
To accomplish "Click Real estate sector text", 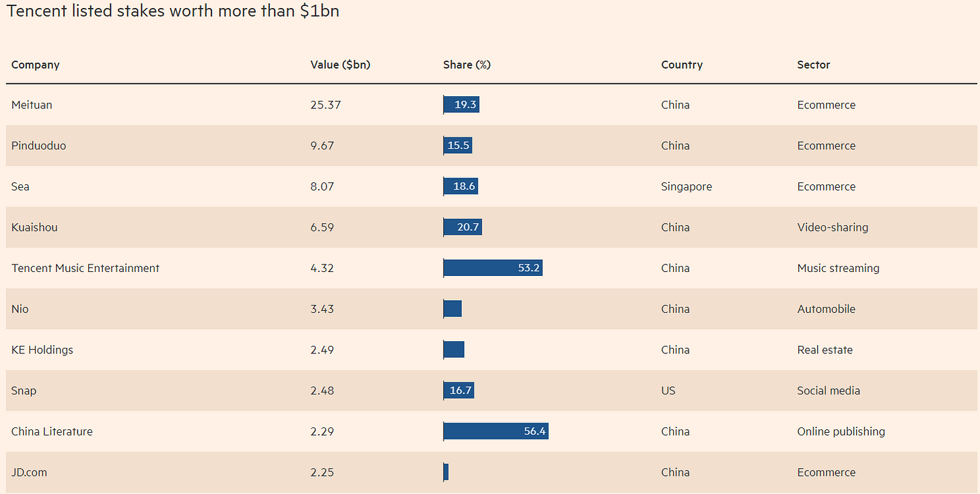I will tap(825, 350).
